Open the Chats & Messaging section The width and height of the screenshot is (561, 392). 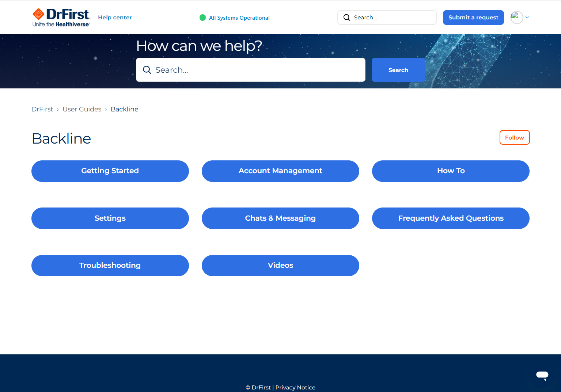(x=280, y=218)
